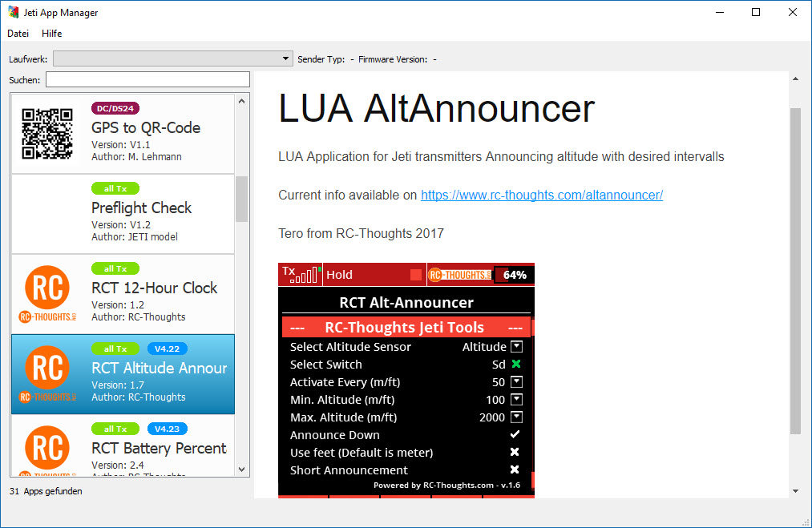Click the Jeti App Manager title icon
Viewport: 812px width, 528px height.
click(14, 12)
